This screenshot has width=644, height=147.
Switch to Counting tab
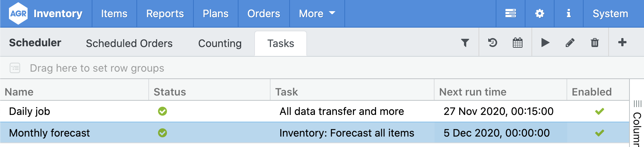(220, 43)
